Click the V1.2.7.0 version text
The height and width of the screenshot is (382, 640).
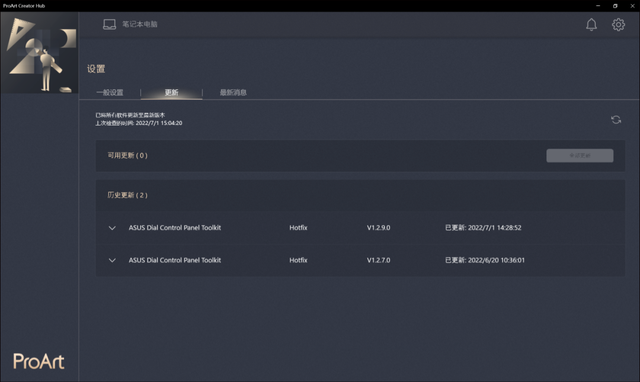coord(378,260)
